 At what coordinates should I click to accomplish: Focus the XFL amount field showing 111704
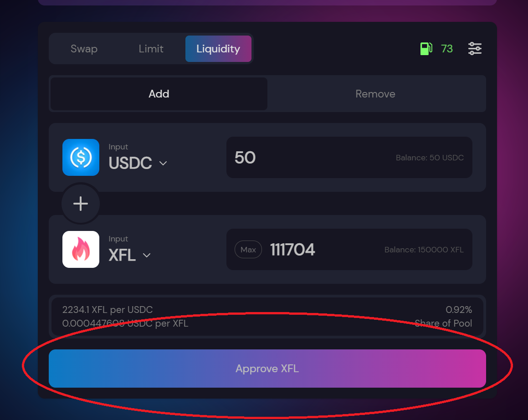349,249
